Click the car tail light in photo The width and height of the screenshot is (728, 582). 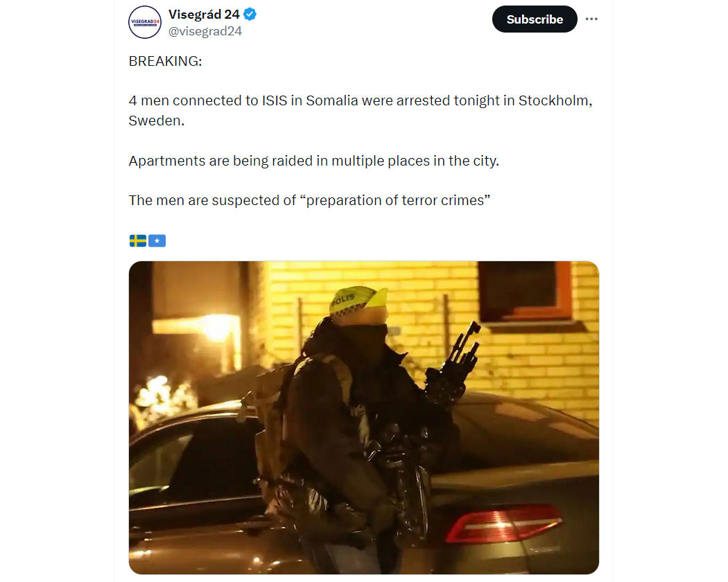[503, 524]
